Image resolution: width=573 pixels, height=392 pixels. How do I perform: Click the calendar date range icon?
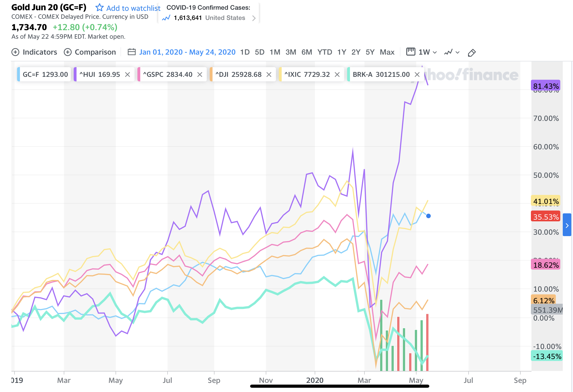tap(131, 52)
